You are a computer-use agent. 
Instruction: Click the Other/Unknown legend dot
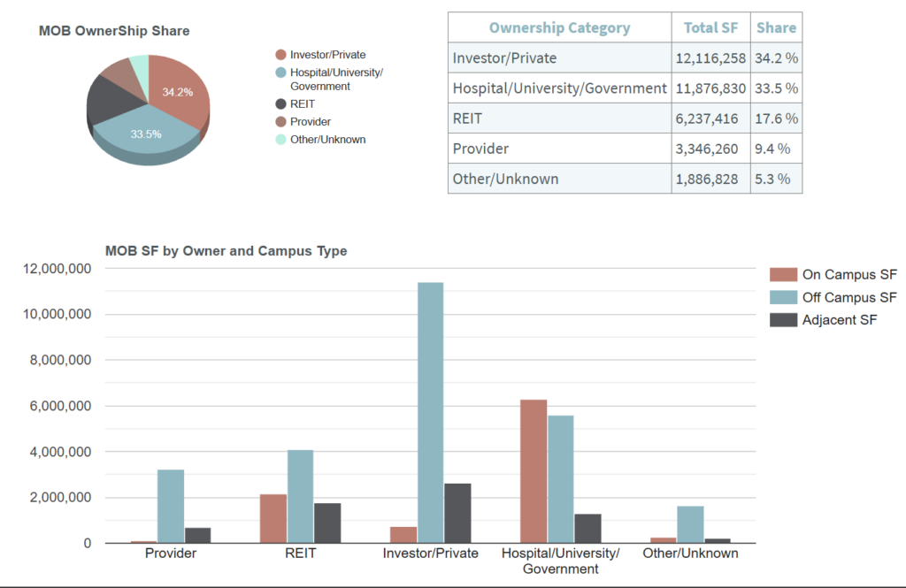(280, 140)
